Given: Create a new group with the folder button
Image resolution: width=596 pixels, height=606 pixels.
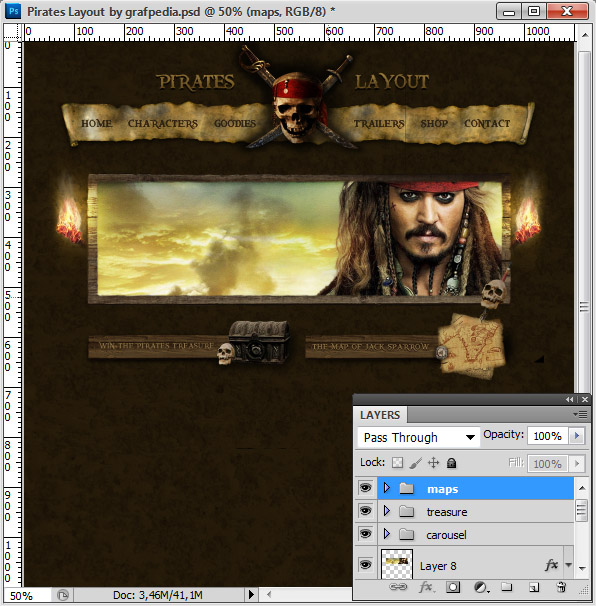Looking at the screenshot, I should tap(506, 587).
